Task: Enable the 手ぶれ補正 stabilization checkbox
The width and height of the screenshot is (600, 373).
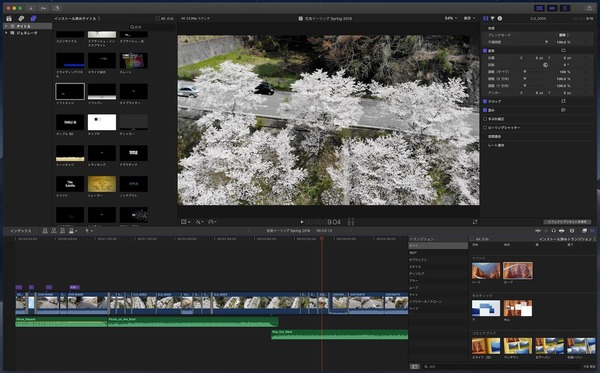Action: (485, 119)
